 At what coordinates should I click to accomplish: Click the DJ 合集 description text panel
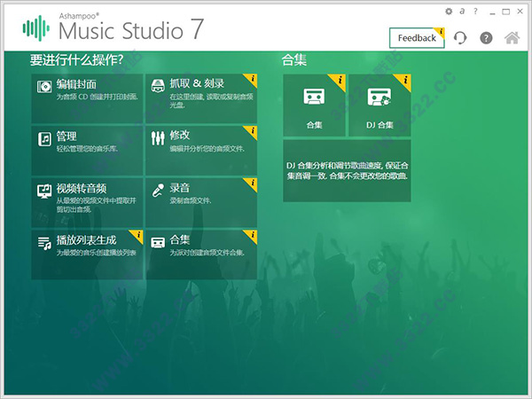tap(347, 170)
